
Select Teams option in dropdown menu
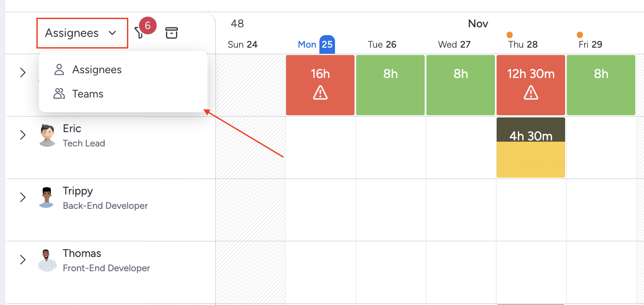point(88,94)
